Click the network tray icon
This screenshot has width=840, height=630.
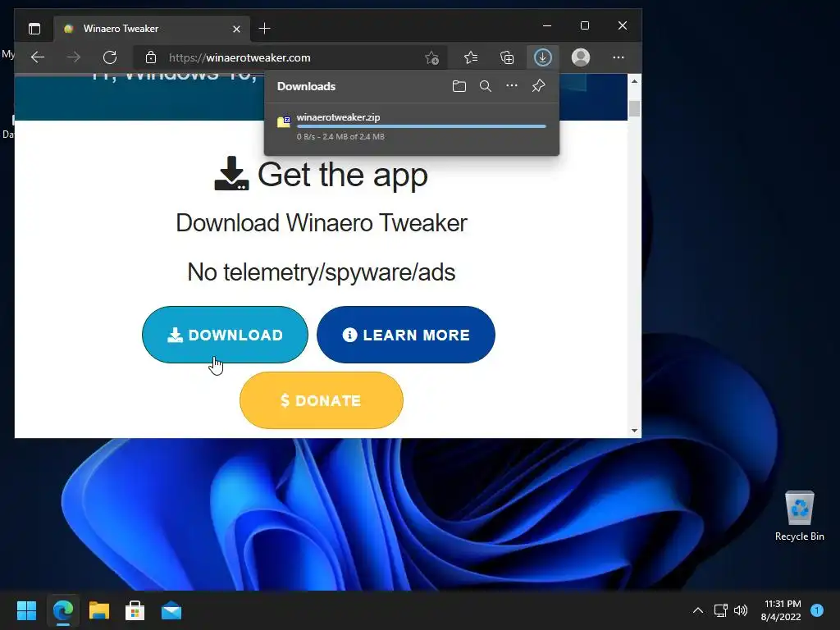click(721, 610)
